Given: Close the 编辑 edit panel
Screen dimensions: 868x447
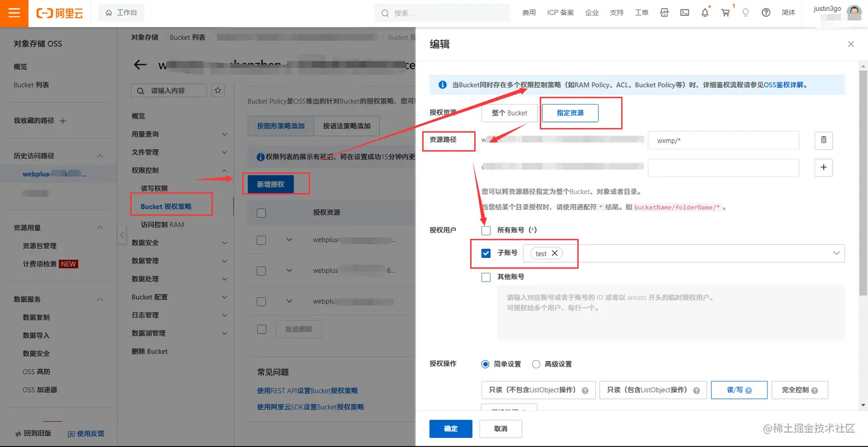Looking at the screenshot, I should [x=851, y=44].
